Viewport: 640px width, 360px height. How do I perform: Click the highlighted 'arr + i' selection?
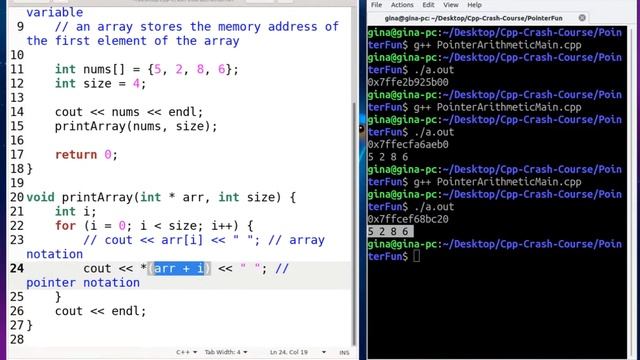[179, 269]
